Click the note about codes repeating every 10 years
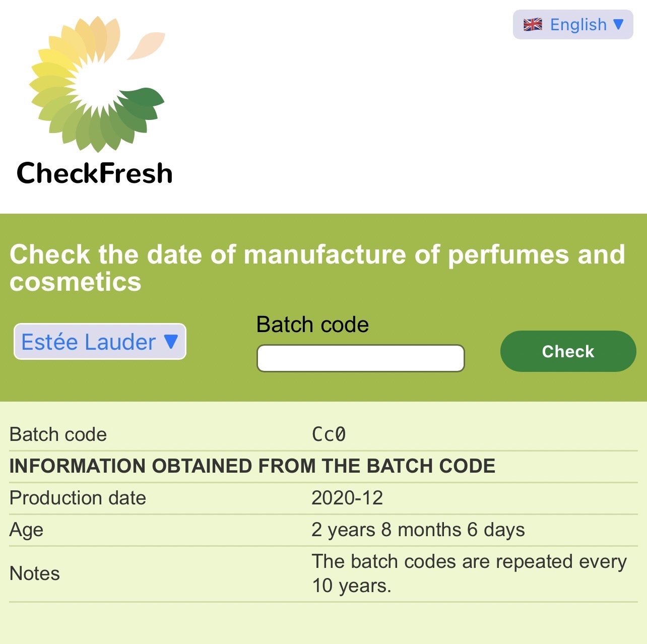This screenshot has height=644, width=647. (469, 573)
